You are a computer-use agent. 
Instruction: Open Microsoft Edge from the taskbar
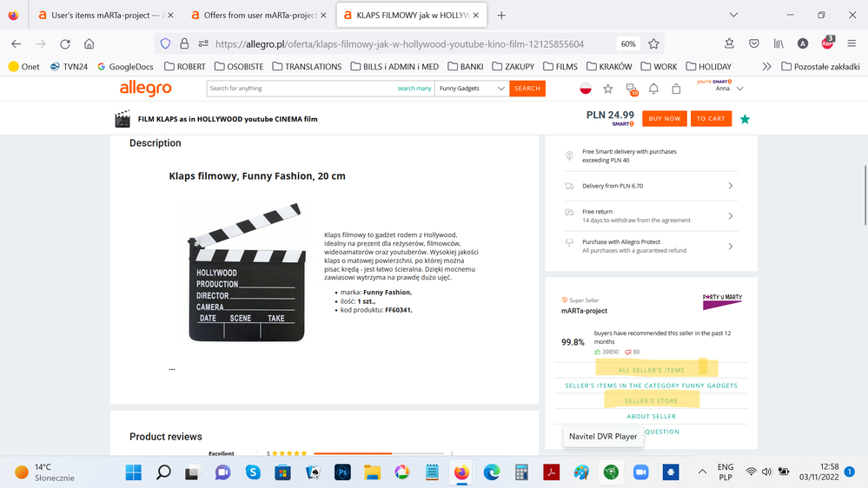(492, 472)
